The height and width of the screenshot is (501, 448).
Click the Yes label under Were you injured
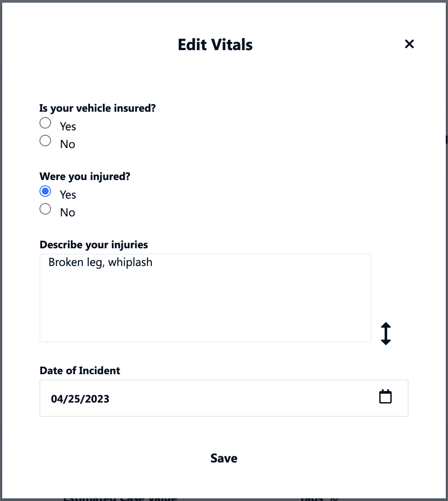(68, 195)
